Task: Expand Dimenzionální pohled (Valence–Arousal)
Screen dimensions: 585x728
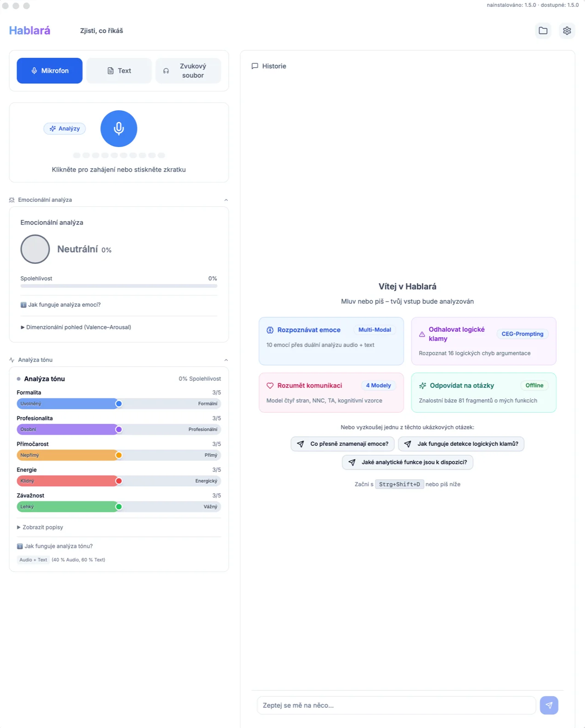Action: (x=76, y=327)
